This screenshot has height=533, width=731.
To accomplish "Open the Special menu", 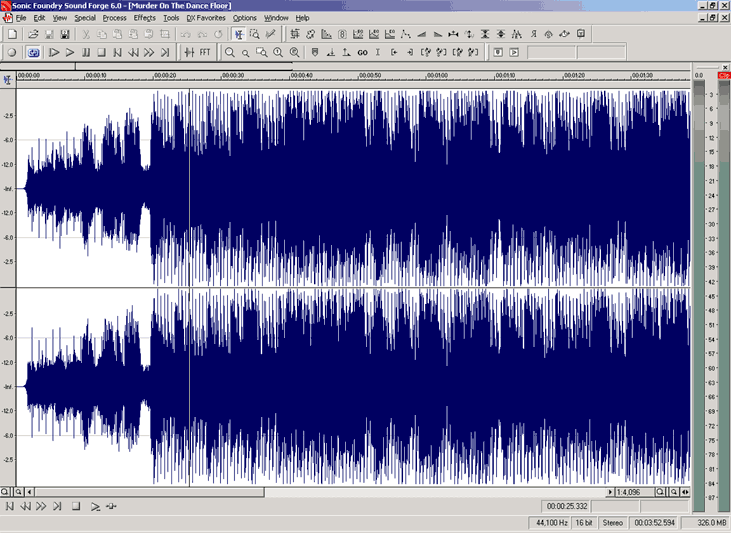I will [x=85, y=18].
